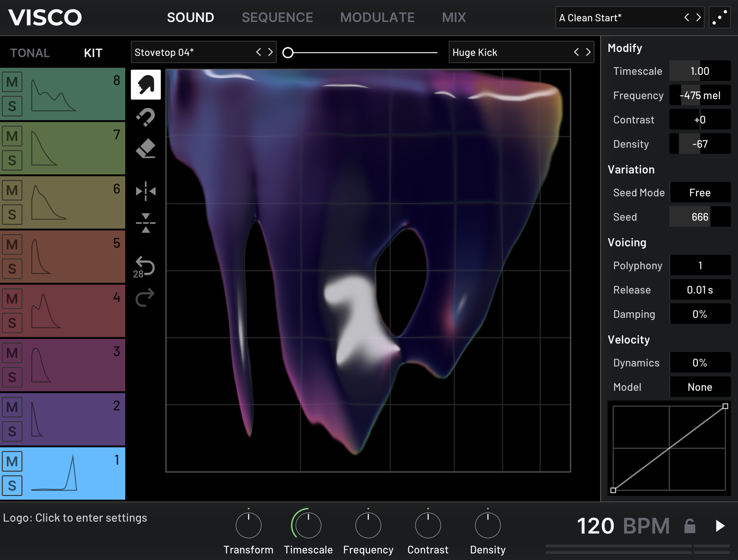Click the undo arrow icon
Viewport: 738px width, 560px height.
pyautogui.click(x=146, y=266)
